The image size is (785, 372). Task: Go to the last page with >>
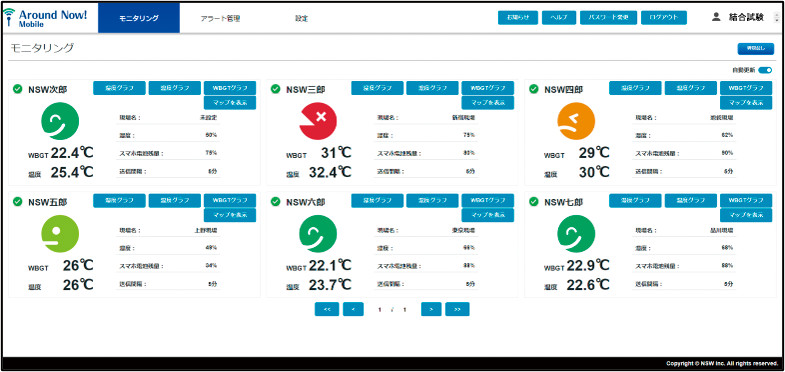[x=457, y=309]
